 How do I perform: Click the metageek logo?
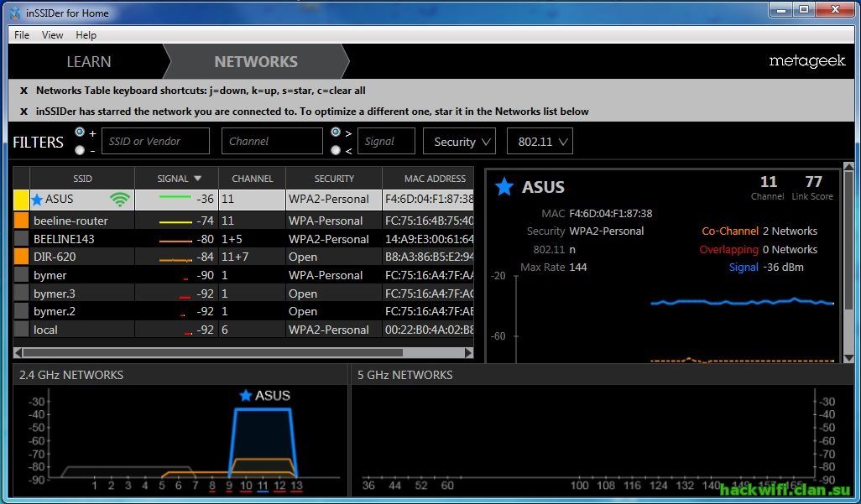tap(807, 61)
